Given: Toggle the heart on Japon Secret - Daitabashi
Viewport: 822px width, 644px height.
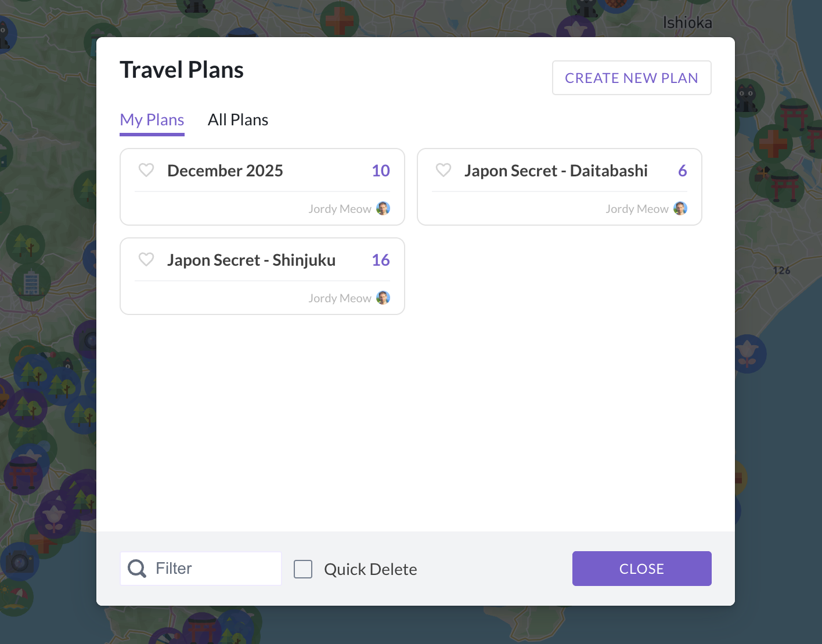Looking at the screenshot, I should (x=443, y=170).
